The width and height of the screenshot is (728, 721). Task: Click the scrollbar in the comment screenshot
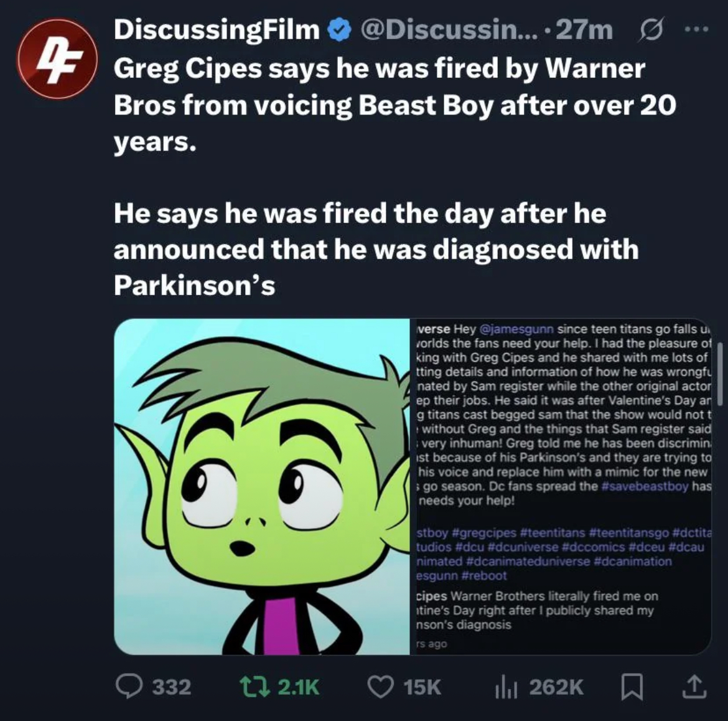(x=720, y=374)
